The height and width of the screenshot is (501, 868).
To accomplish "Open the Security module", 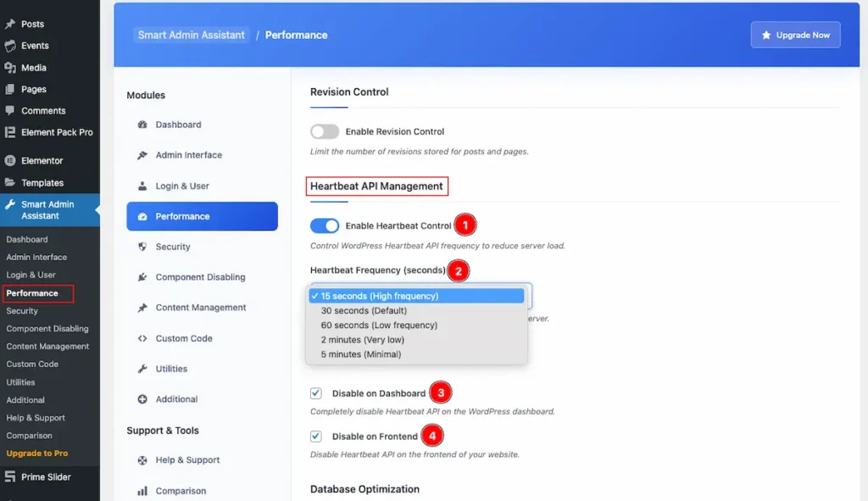I will 202,247.
